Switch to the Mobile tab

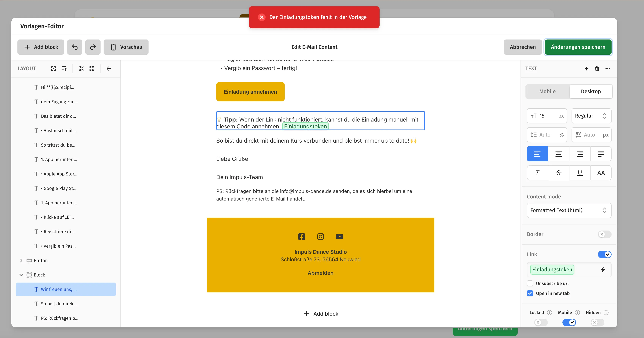[547, 91]
